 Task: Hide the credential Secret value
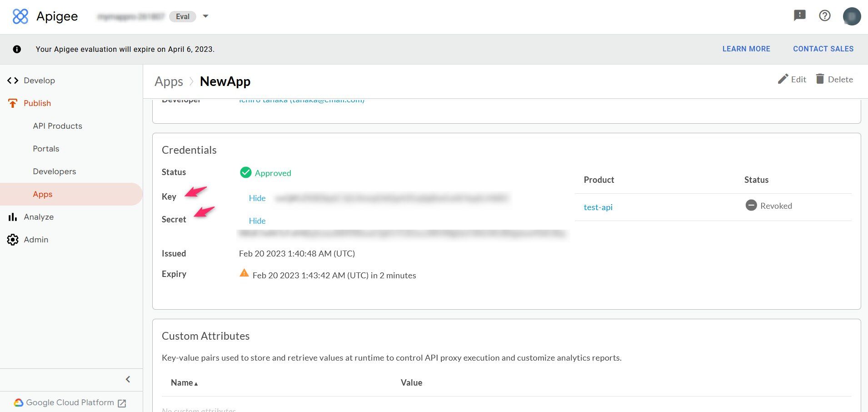tap(257, 221)
